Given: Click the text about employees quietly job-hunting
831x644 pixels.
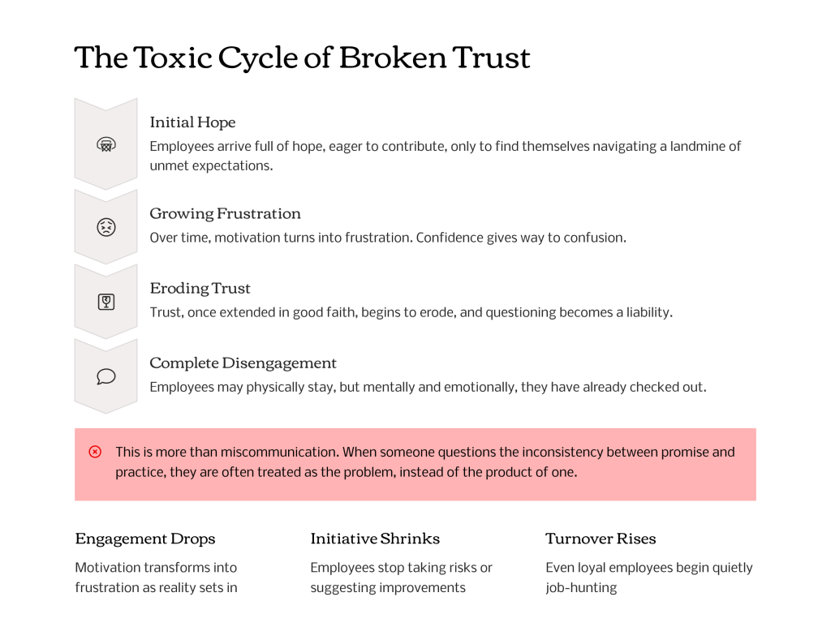Looking at the screenshot, I should [x=649, y=577].
